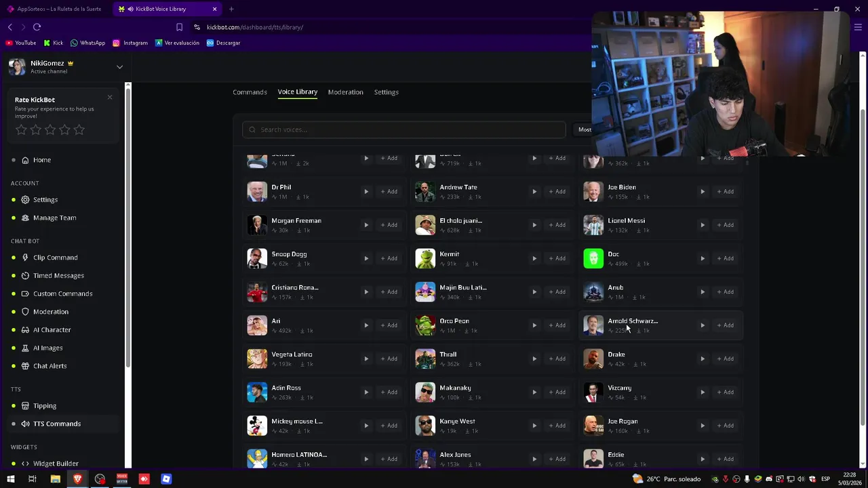Add the Doc voice

(725, 258)
